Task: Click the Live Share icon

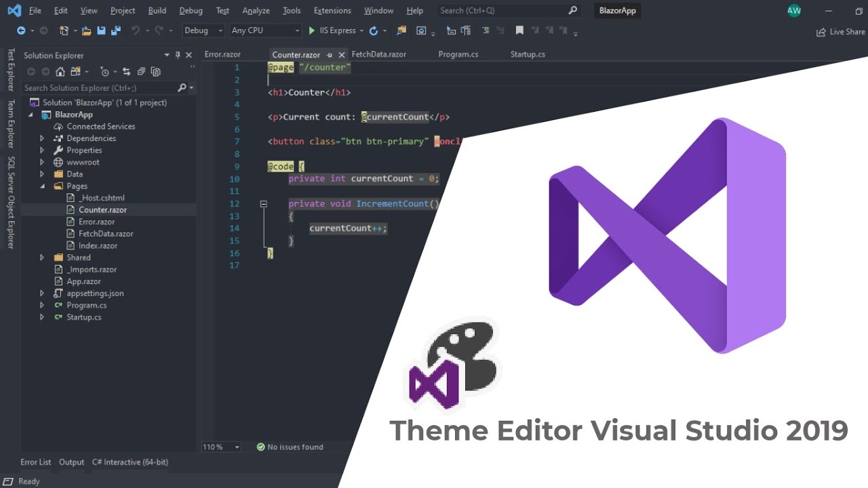Action: tap(821, 32)
